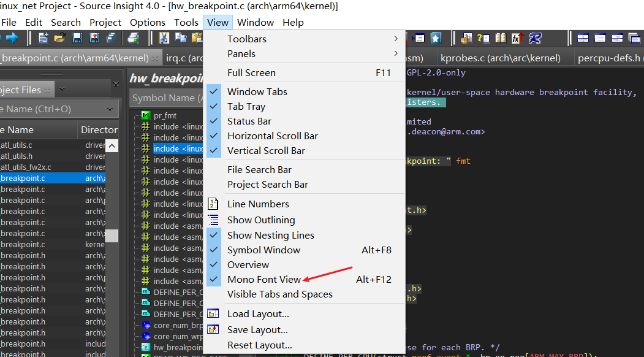Click the blue Go Forward arrow icon
The width and height of the screenshot is (644, 357).
12,38
